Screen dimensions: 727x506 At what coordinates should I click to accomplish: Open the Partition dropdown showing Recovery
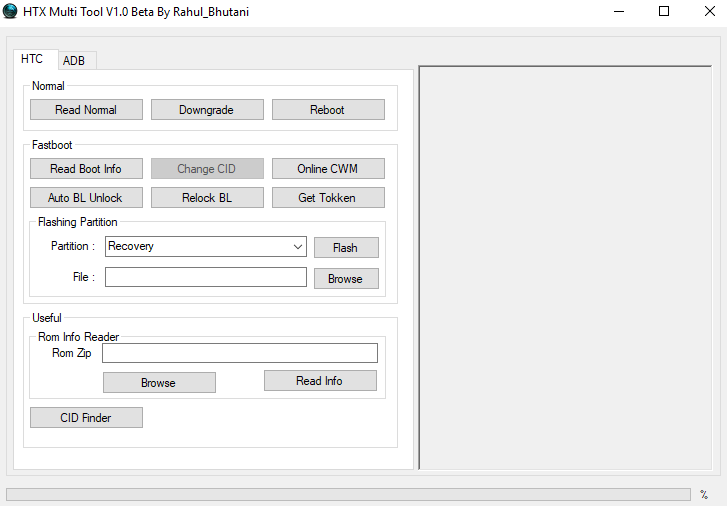206,246
